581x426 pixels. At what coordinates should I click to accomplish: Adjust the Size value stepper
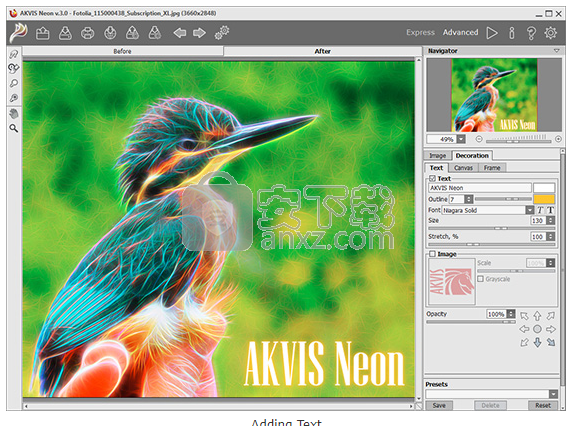(x=551, y=221)
